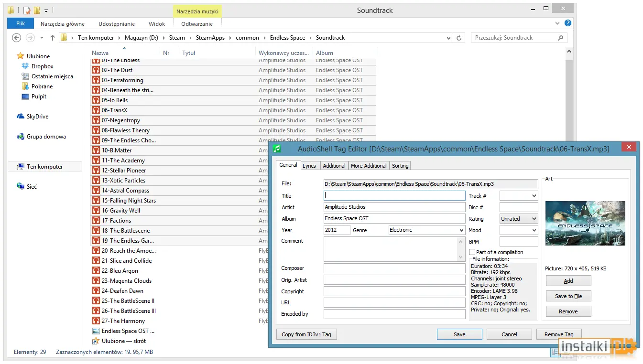Click Ten komputer in the navigation pane
This screenshot has height=364, width=643.
[45, 167]
